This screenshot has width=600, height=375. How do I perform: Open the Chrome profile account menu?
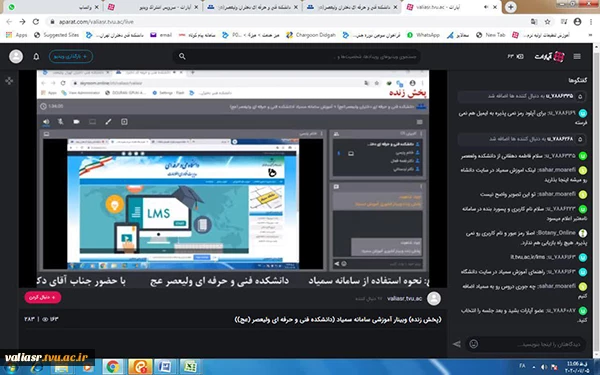pyautogui.click(x=577, y=22)
